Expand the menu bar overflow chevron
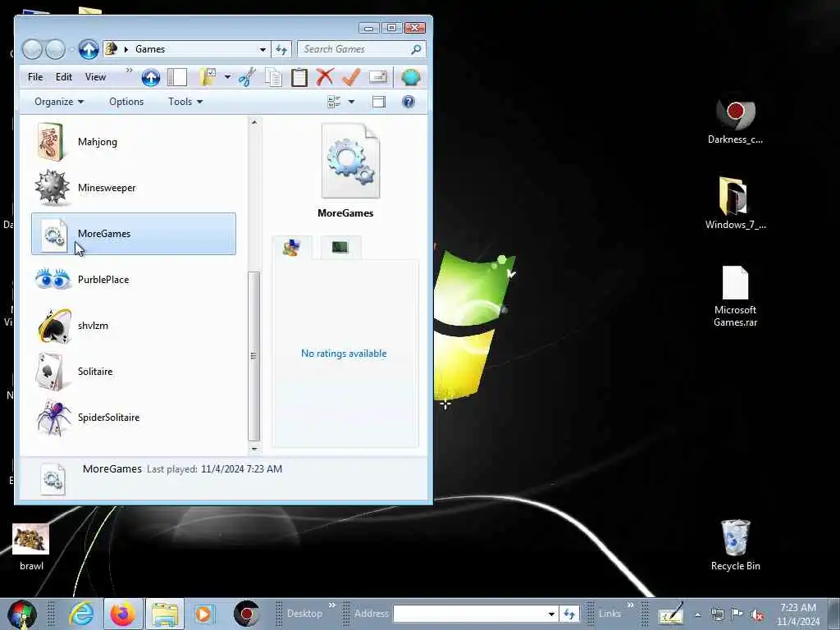Viewport: 840px width, 630px height. 129,71
